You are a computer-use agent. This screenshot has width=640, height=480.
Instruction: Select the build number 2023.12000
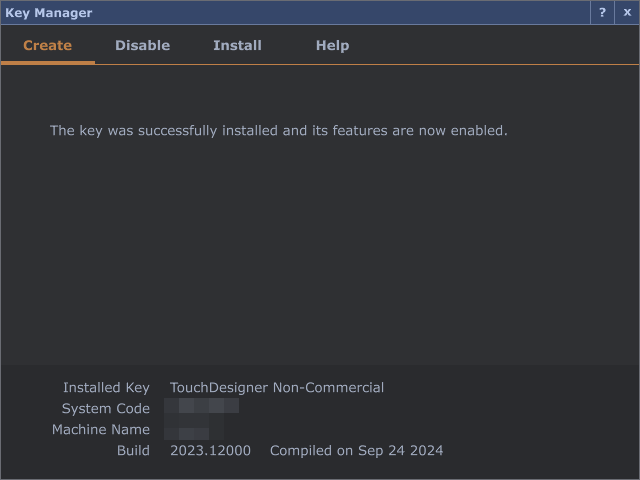(212, 451)
